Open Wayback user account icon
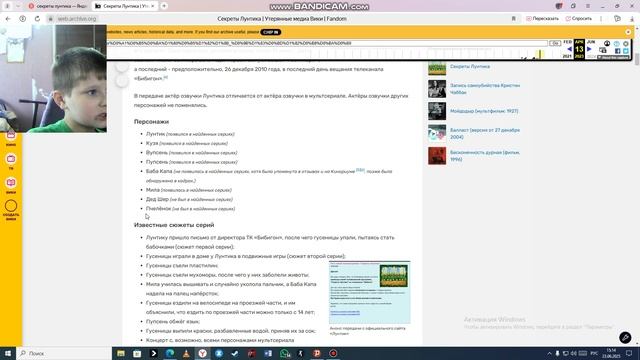 (x=607, y=44)
